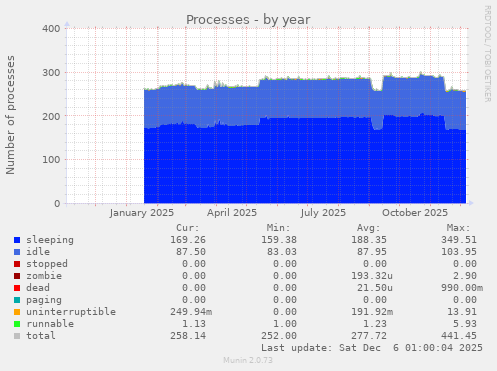Click dead average value 21.50u

[x=375, y=288]
